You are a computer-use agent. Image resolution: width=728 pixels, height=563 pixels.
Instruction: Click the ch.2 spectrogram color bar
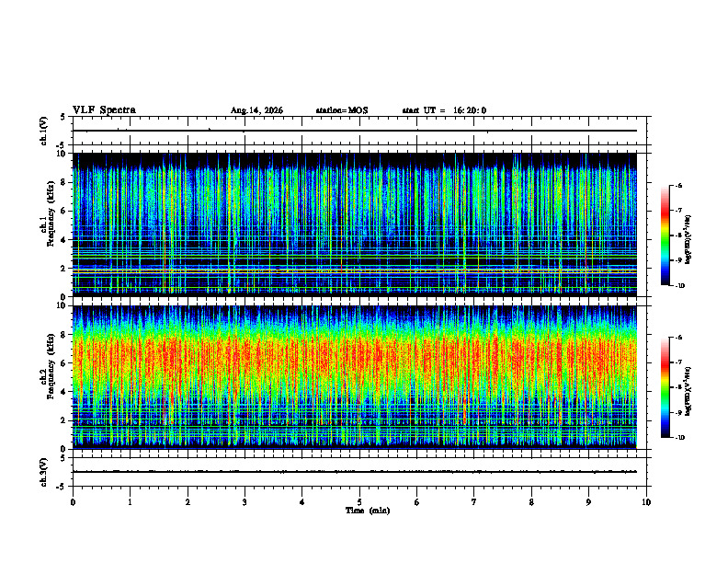(x=665, y=387)
